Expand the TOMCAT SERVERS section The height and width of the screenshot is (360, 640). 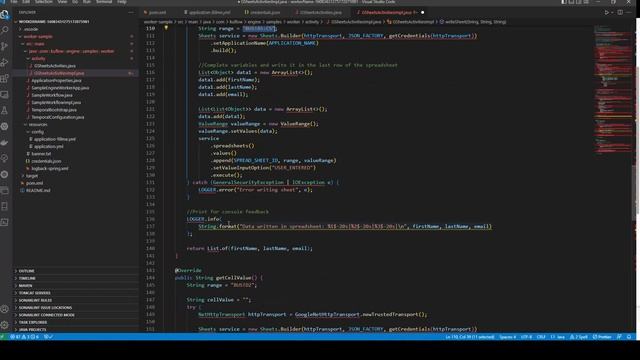tap(76, 293)
